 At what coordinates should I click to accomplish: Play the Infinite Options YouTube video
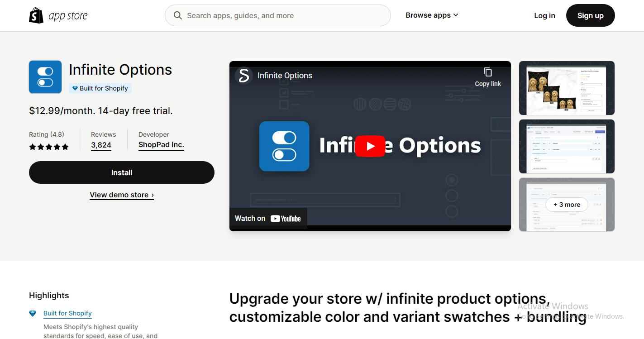click(370, 146)
